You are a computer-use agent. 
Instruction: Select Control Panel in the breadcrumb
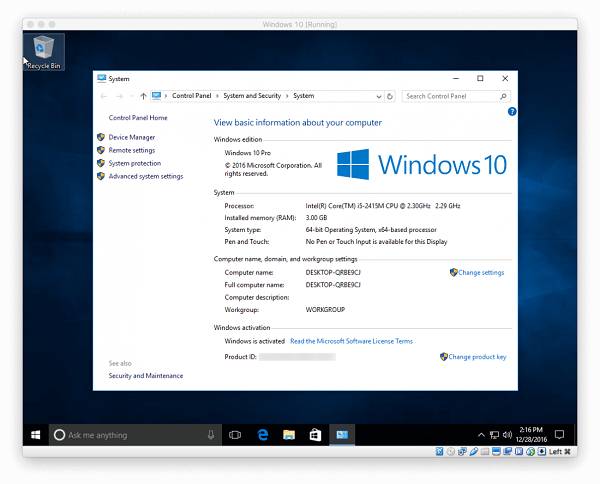click(191, 96)
